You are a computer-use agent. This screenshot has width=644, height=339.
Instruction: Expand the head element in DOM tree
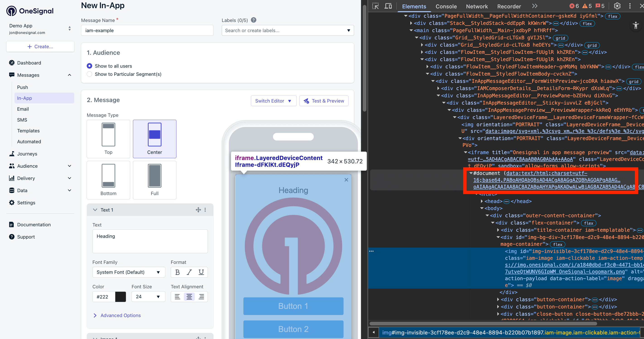482,201
